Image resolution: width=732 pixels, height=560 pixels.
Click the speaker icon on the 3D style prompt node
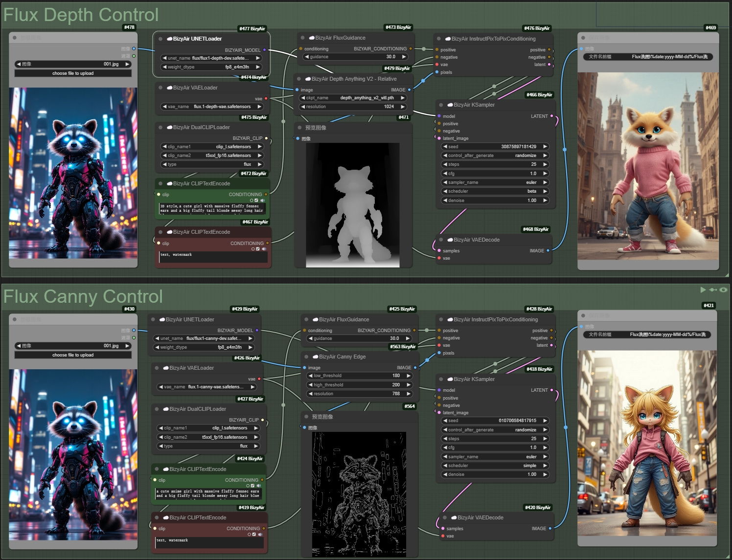click(x=263, y=201)
